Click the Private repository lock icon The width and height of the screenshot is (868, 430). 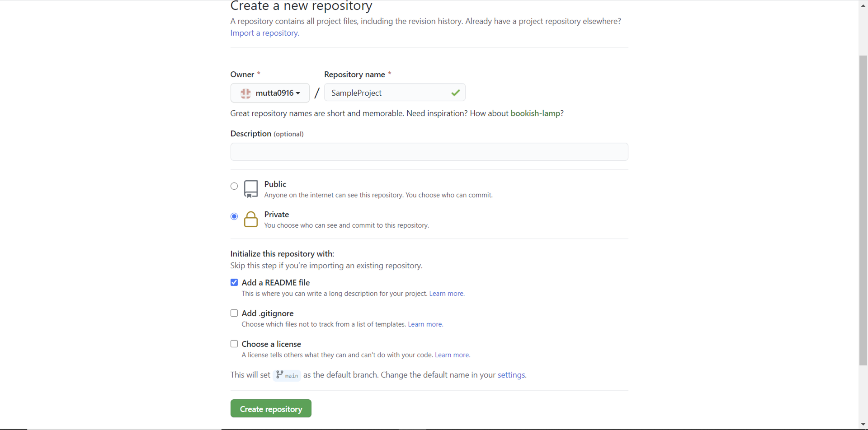(x=251, y=219)
